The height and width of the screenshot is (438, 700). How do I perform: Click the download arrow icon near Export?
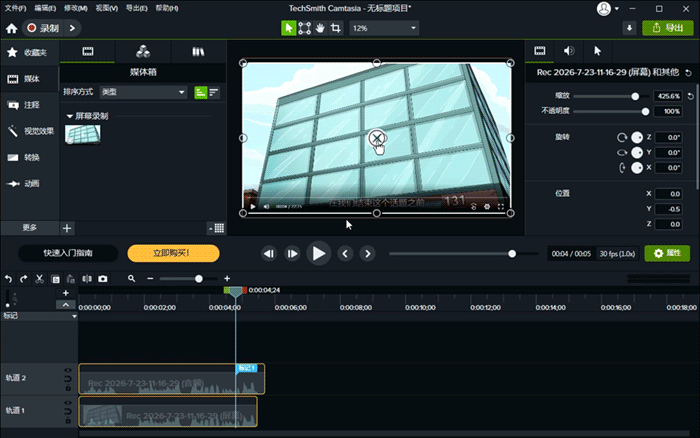pos(629,28)
